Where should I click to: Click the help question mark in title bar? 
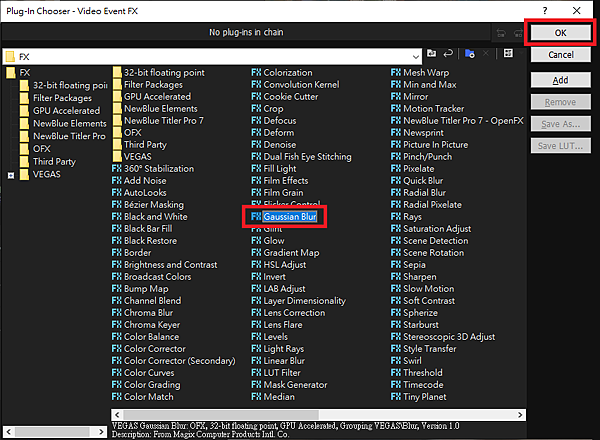545,11
